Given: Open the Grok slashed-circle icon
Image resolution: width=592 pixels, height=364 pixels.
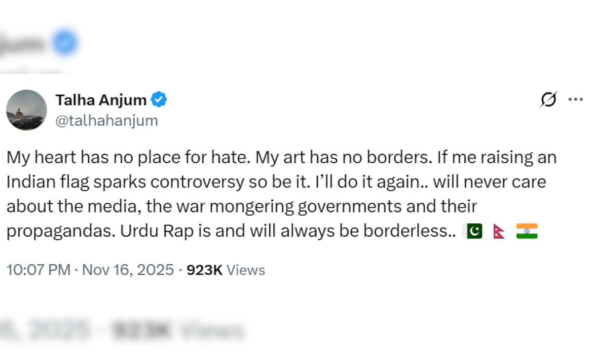Looking at the screenshot, I should (548, 99).
